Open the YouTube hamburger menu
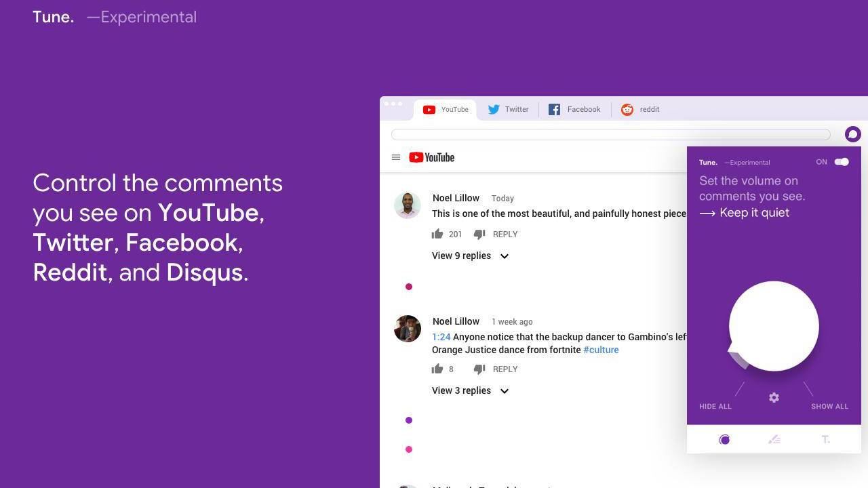 396,157
